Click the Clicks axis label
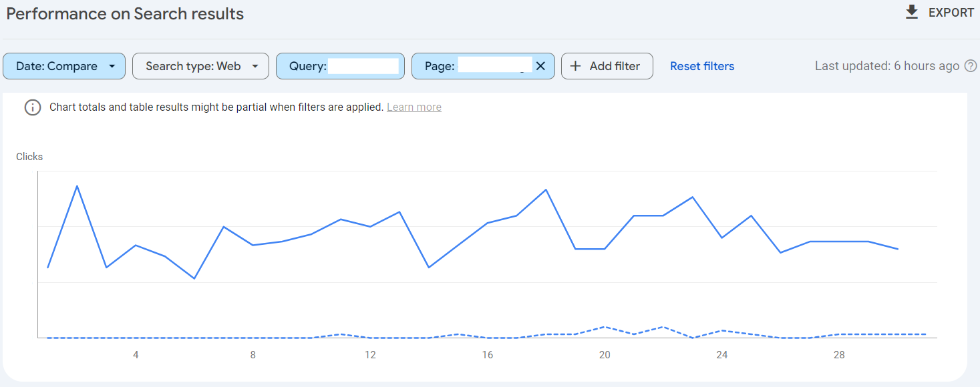Viewport: 980px width, 387px height. (x=29, y=157)
